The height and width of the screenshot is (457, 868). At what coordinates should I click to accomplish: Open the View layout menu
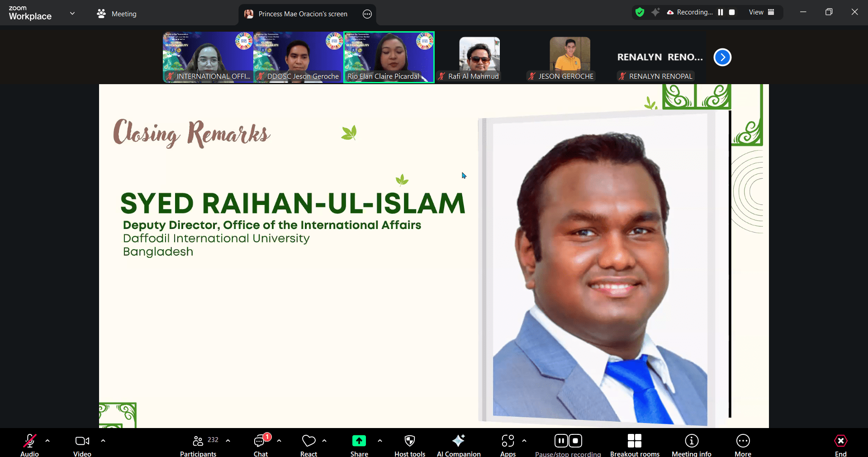coord(761,12)
